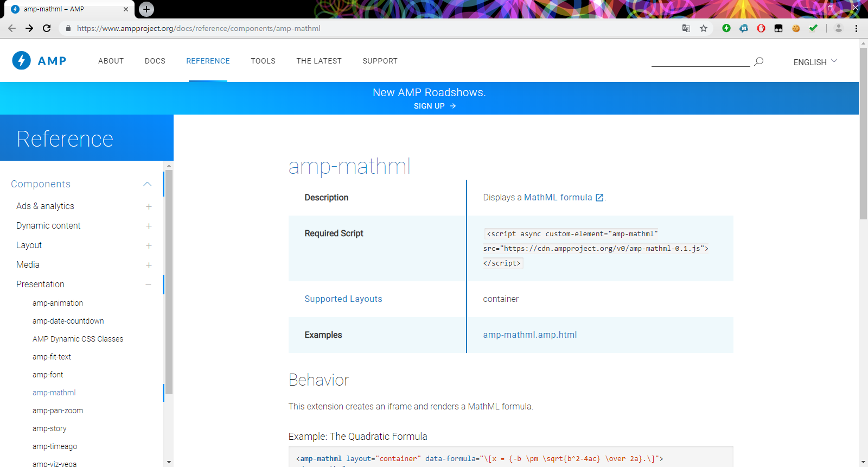Click the green AMP validator extension icon
The image size is (868, 467).
click(726, 28)
